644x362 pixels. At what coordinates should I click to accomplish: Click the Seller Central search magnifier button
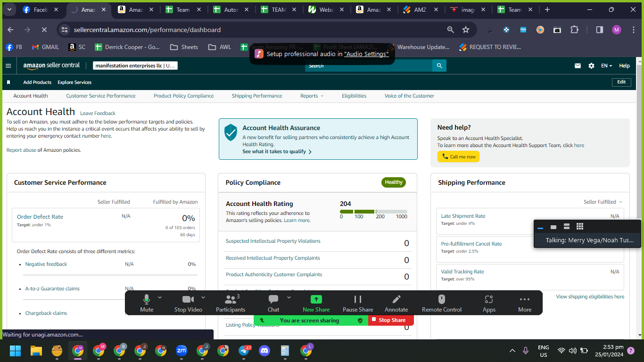click(439, 66)
